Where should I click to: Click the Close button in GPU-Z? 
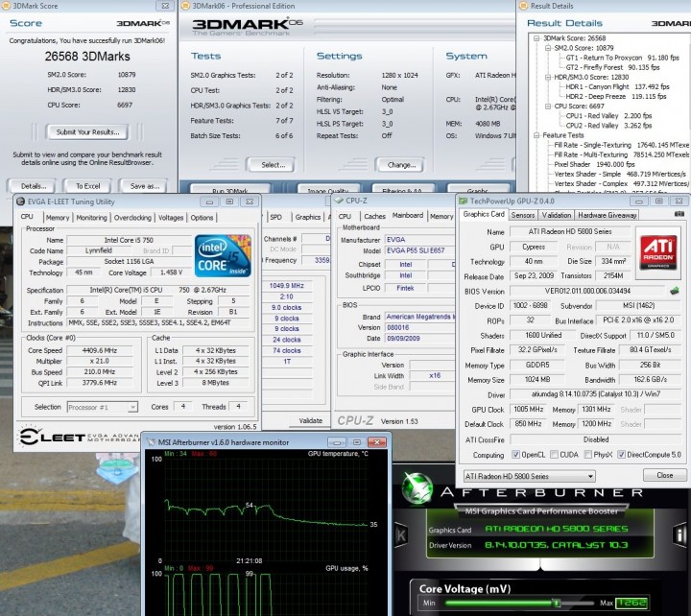pyautogui.click(x=664, y=476)
